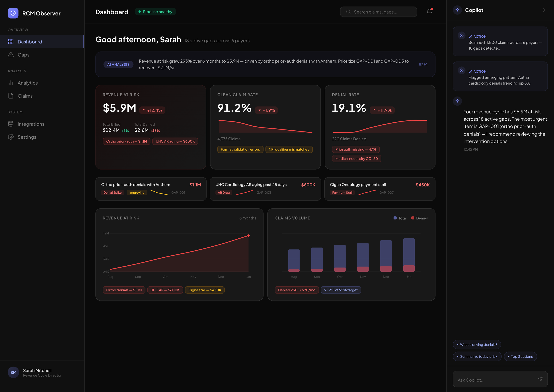This screenshot has height=392, width=554.
Task: Click the Claims document icon
Action: pyautogui.click(x=11, y=96)
